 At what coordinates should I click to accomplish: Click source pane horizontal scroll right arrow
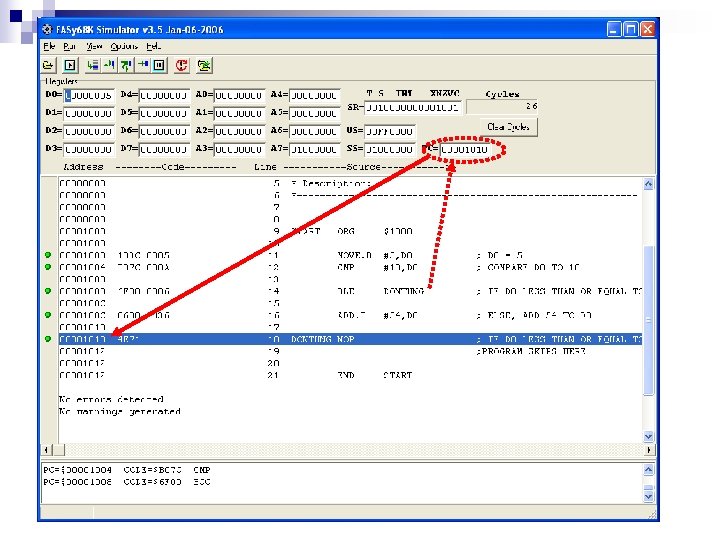click(x=648, y=450)
